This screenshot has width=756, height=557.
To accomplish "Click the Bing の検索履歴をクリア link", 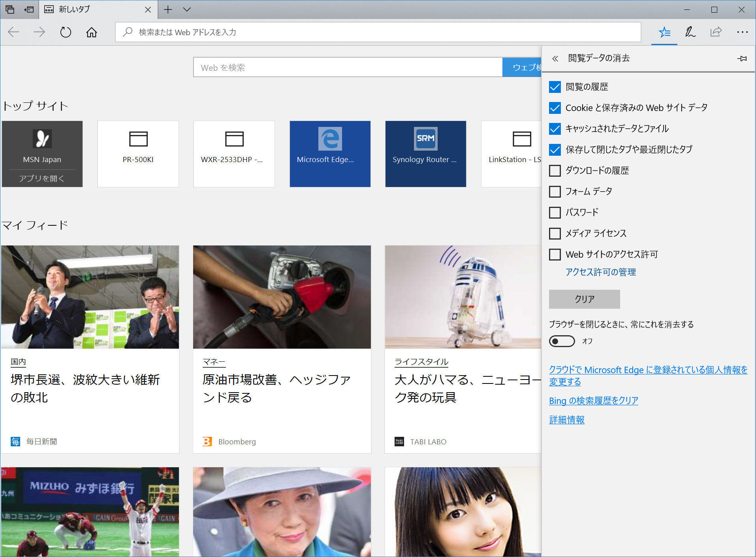I will 593,400.
